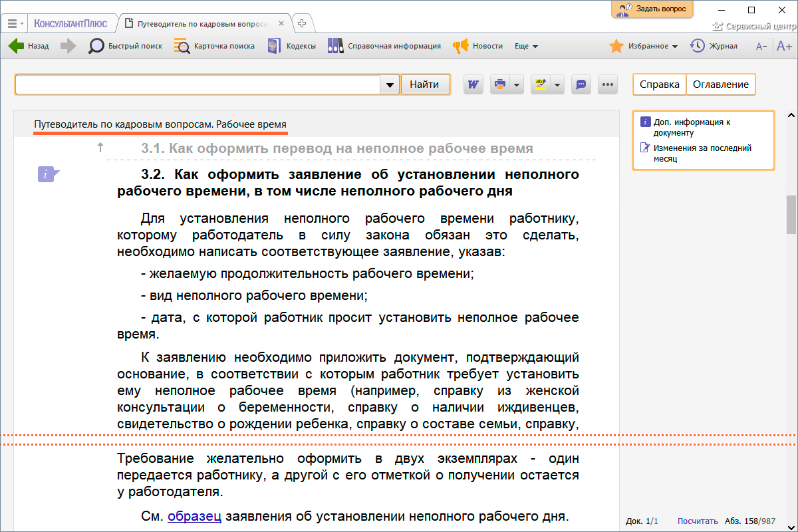Click the vertical scrollbar thumb
798x532 pixels.
pos(791,214)
